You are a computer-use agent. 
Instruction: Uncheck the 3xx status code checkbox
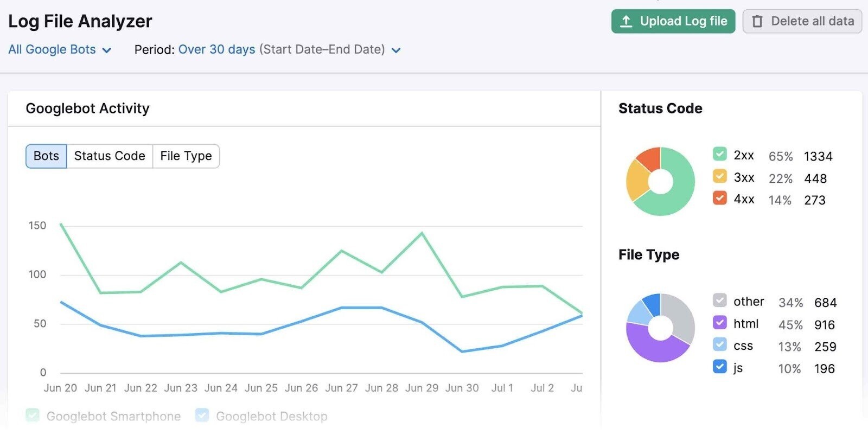click(x=719, y=176)
